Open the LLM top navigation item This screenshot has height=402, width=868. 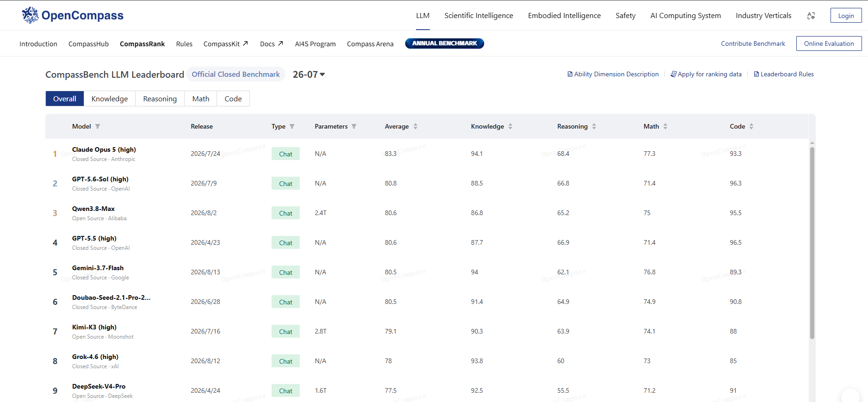pos(423,15)
